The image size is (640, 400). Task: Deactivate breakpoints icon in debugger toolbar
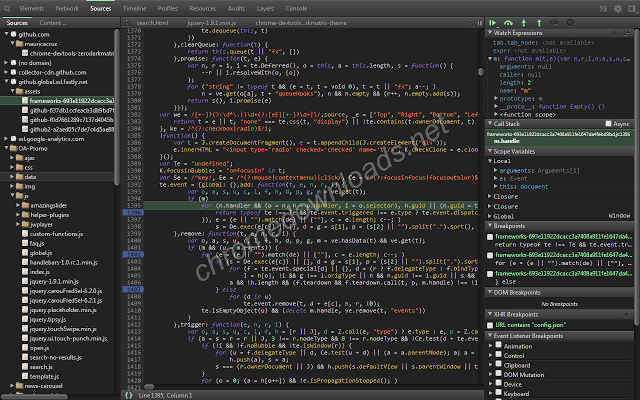(x=554, y=23)
